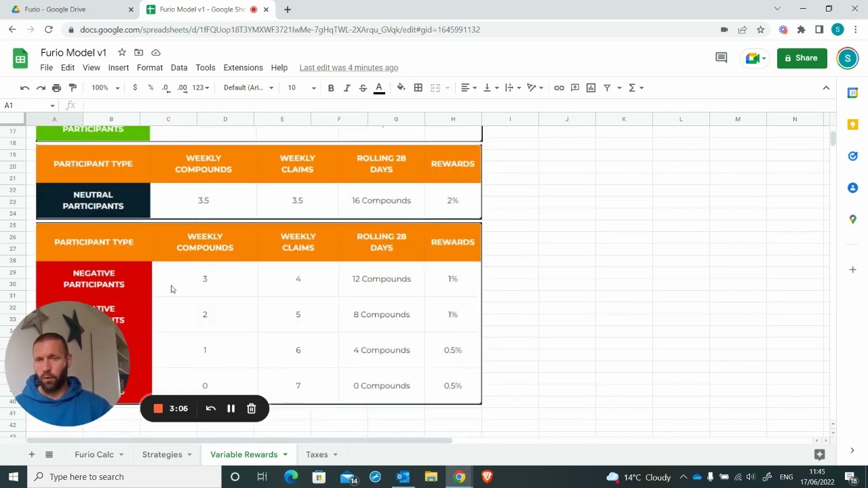Open the Format menu
The width and height of the screenshot is (868, 488).
click(150, 68)
